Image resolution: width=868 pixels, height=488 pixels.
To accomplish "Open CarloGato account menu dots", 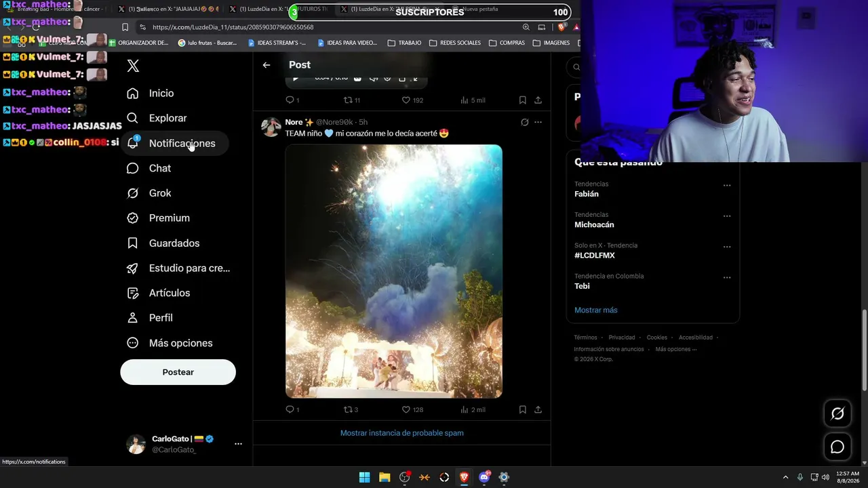I will [238, 444].
